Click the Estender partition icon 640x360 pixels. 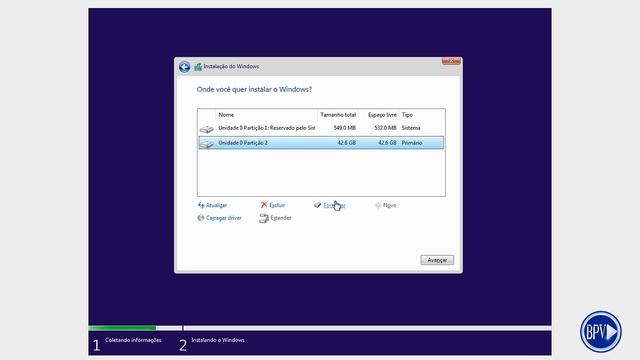[x=264, y=218]
